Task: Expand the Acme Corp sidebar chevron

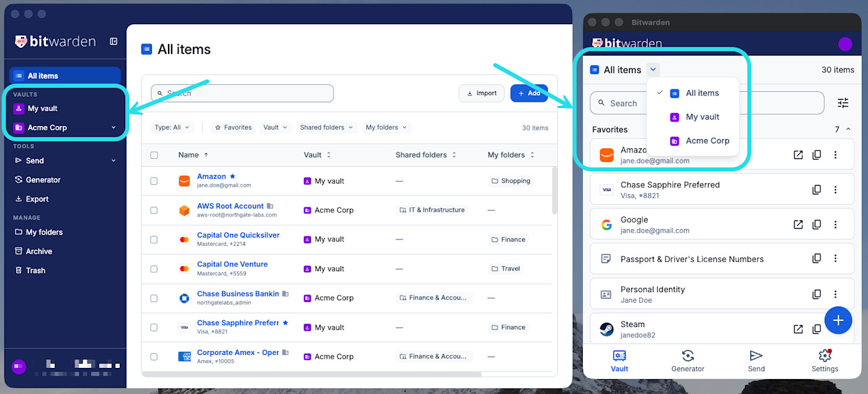Action: 113,127
